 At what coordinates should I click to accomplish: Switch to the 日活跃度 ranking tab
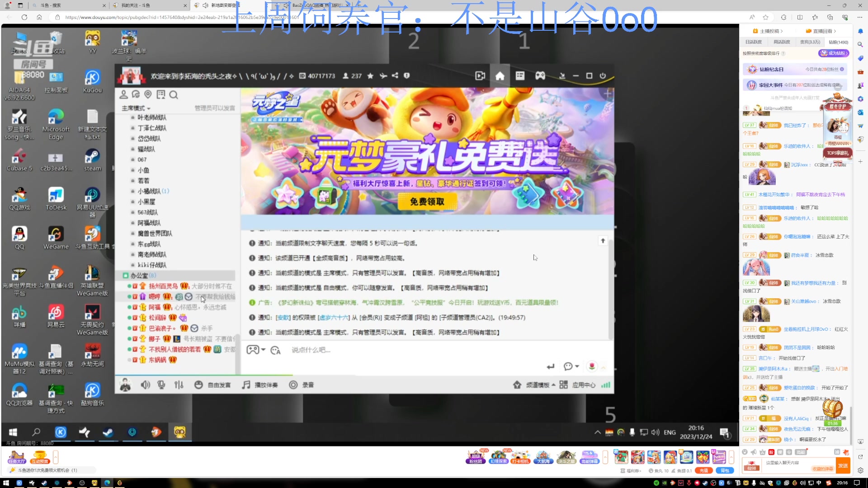[754, 42]
